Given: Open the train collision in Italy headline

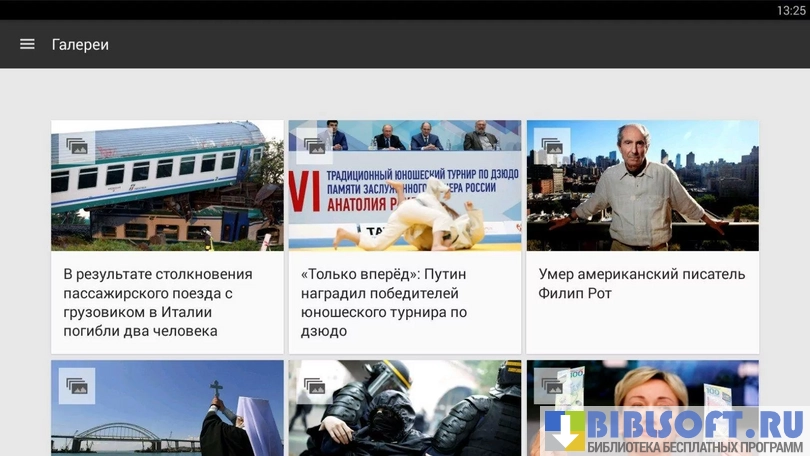Looking at the screenshot, I should click(158, 302).
